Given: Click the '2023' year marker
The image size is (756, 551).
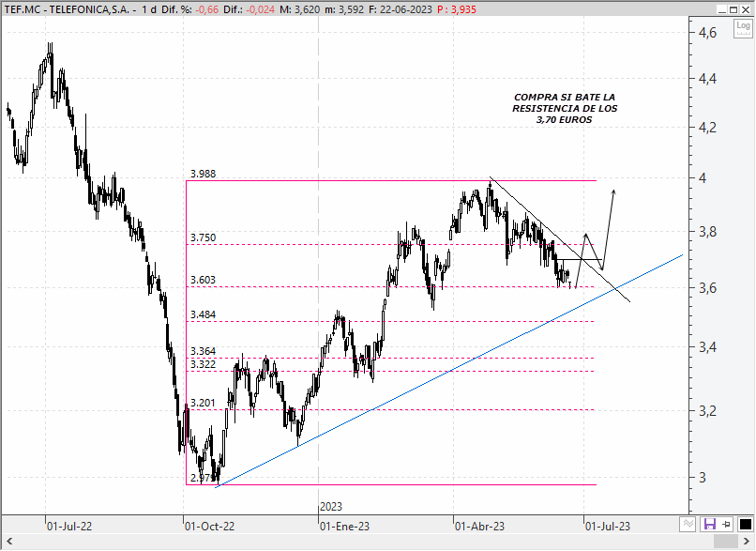Looking at the screenshot, I should (331, 507).
